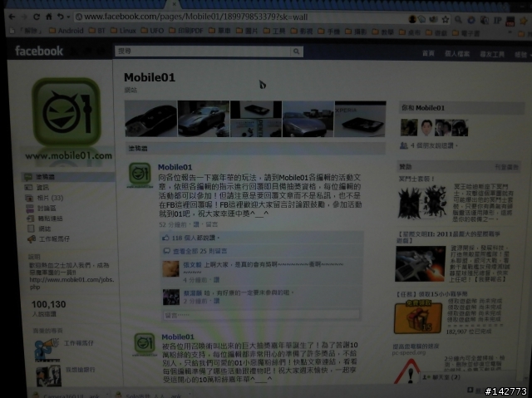Screen dimensions: 532x398
Task: Select the 塗鴉牆 wall tab in sidebar
Action: [68, 177]
